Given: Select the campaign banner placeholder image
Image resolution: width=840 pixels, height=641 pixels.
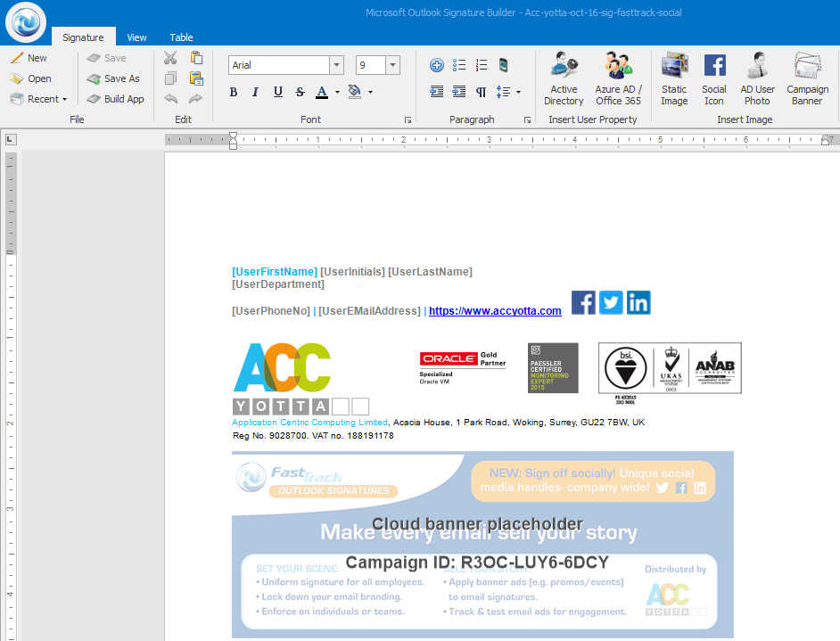Looking at the screenshot, I should (482, 545).
